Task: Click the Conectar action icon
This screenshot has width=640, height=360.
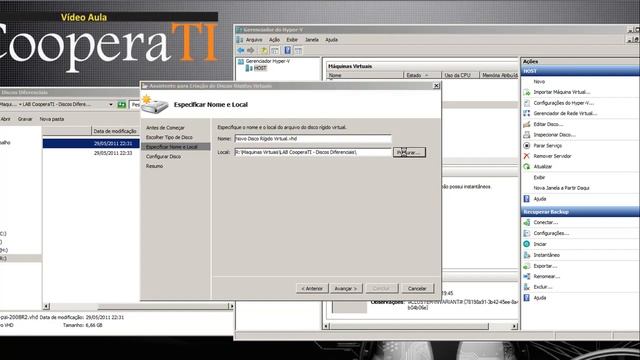Action: (527, 222)
